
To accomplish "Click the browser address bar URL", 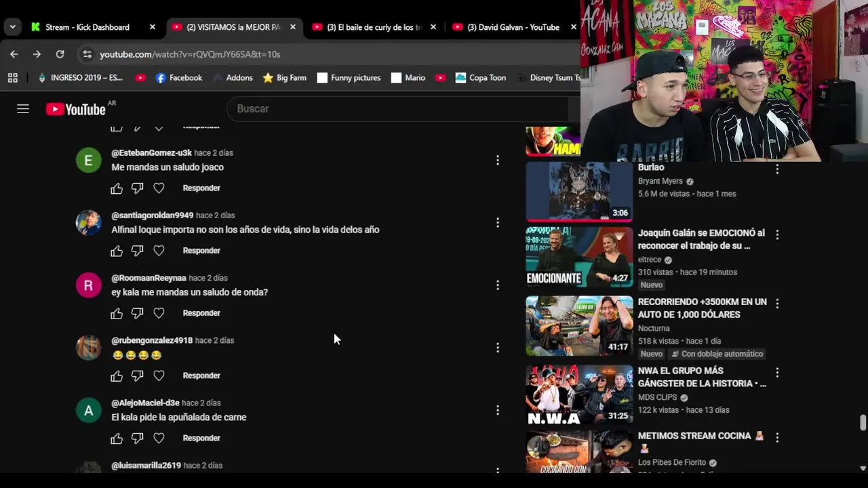I will [190, 54].
